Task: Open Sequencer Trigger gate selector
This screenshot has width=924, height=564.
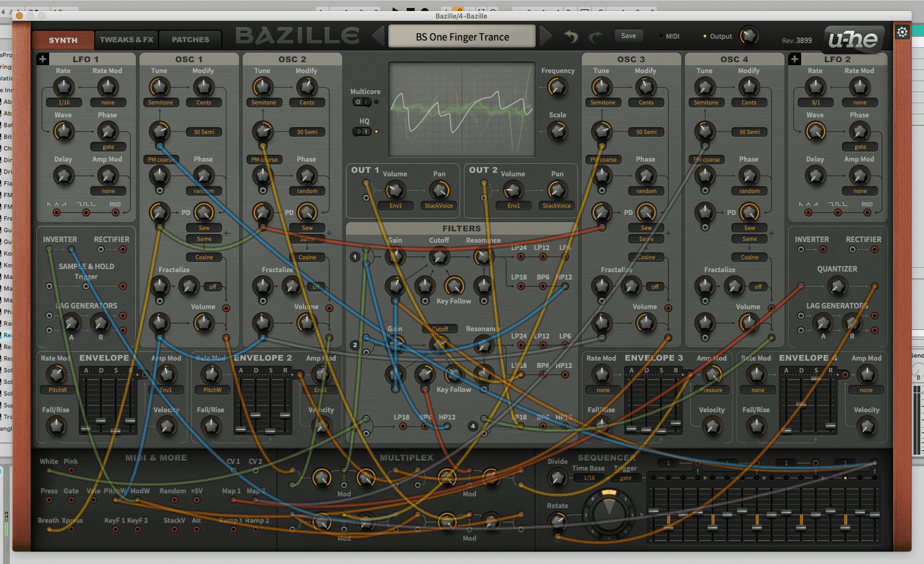Action: (625, 478)
